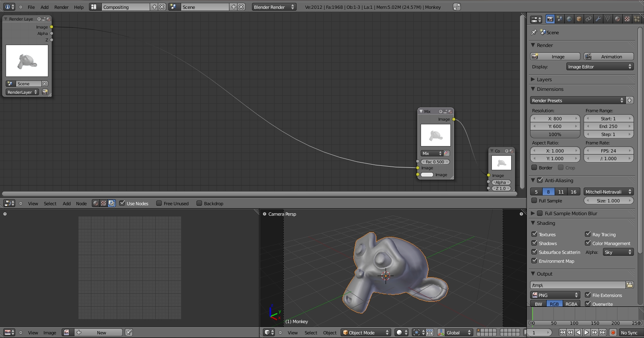The image size is (644, 338).
Task: Expand the Layers panel
Action: pyautogui.click(x=533, y=79)
